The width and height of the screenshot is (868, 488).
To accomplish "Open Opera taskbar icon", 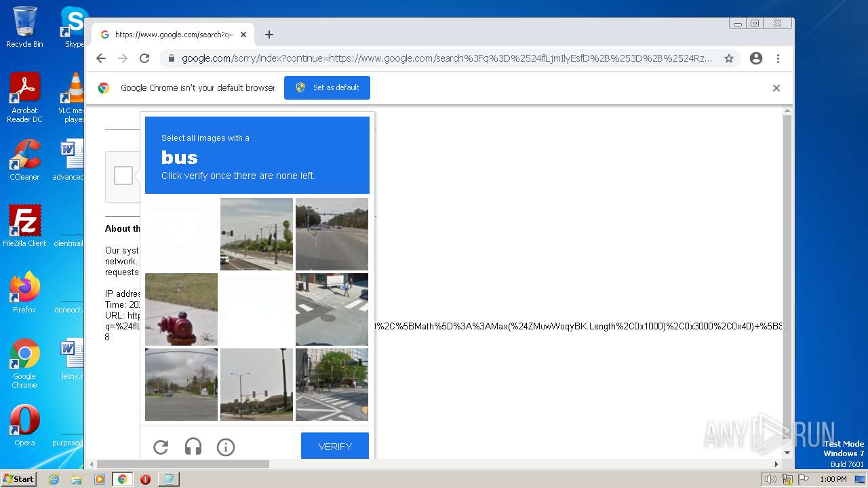I will (x=145, y=479).
